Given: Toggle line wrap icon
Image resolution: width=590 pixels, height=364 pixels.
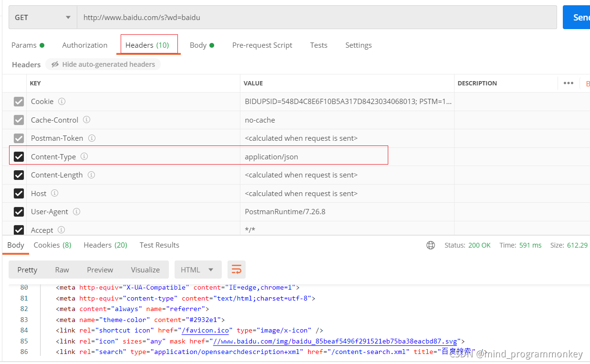Looking at the screenshot, I should click(x=237, y=270).
